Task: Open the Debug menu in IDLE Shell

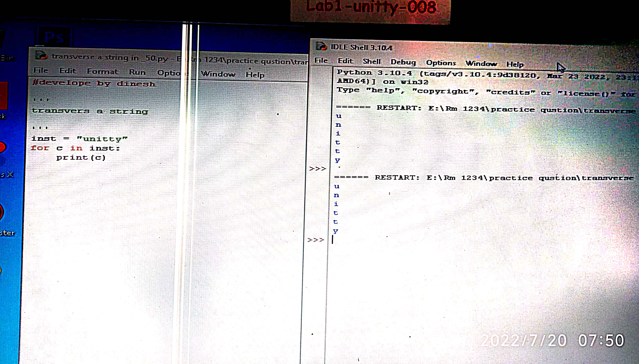Action: pos(403,62)
